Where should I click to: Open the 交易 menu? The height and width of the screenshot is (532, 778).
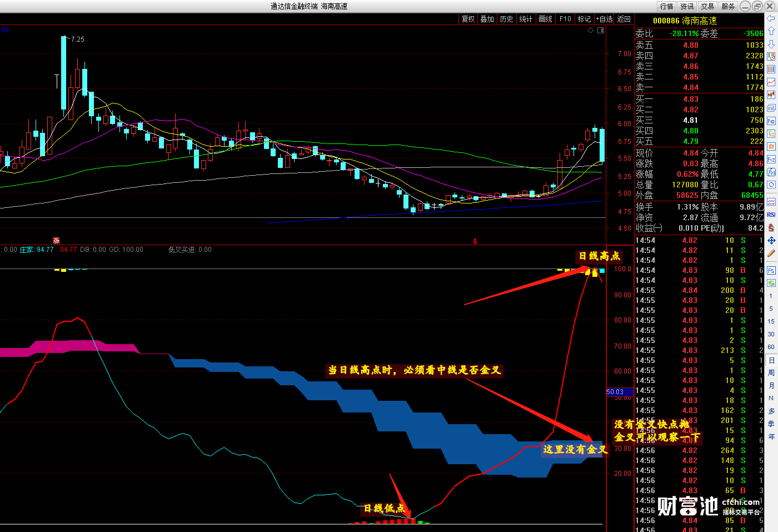(707, 6)
